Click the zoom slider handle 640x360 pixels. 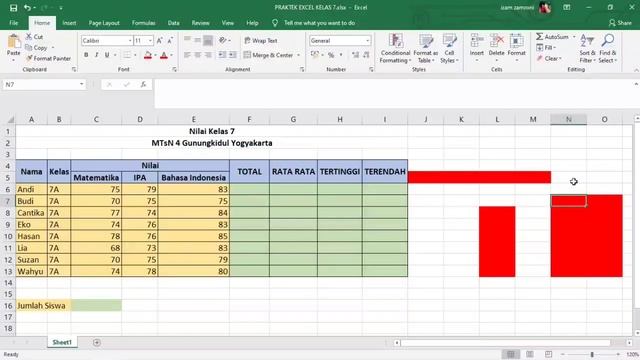[x=592, y=354]
